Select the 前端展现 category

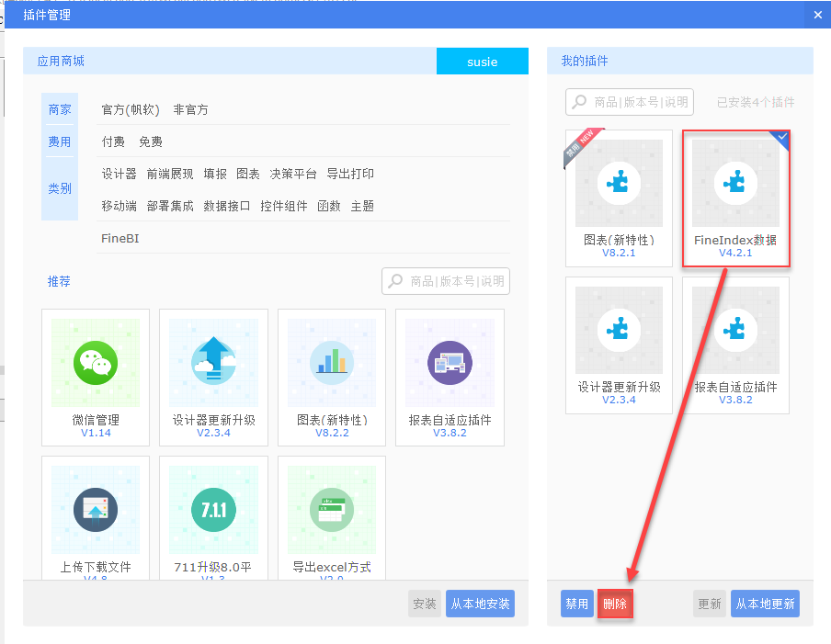click(x=170, y=174)
